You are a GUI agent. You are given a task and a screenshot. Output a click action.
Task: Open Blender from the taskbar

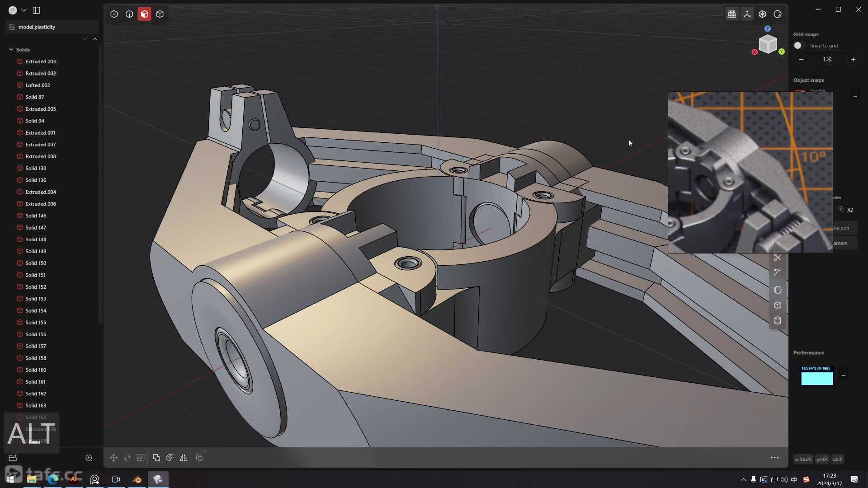point(137,479)
